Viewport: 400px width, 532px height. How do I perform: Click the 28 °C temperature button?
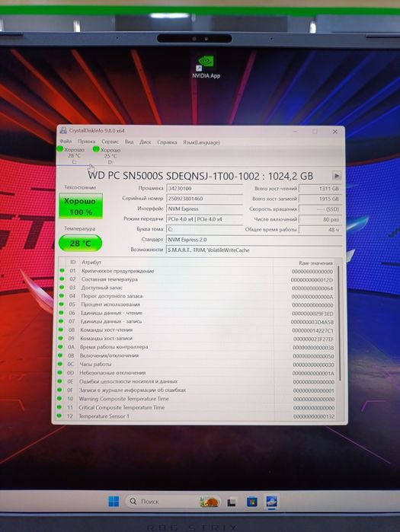(x=81, y=244)
